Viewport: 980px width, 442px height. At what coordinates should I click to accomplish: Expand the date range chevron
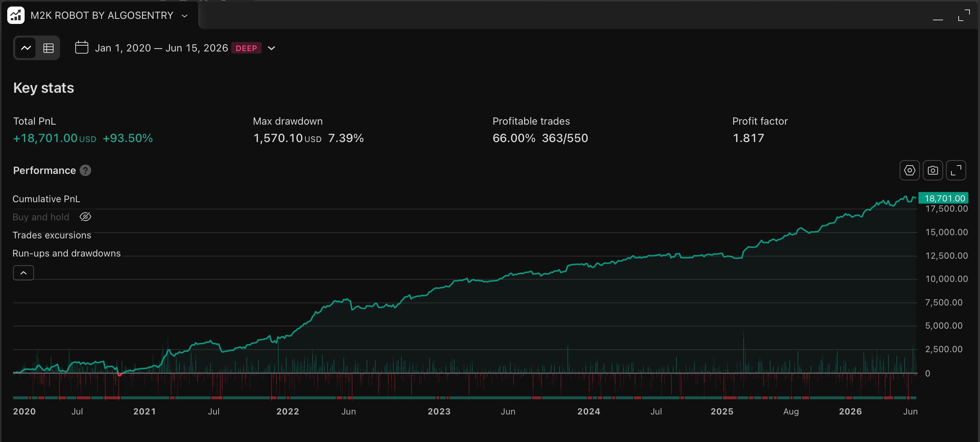(271, 48)
